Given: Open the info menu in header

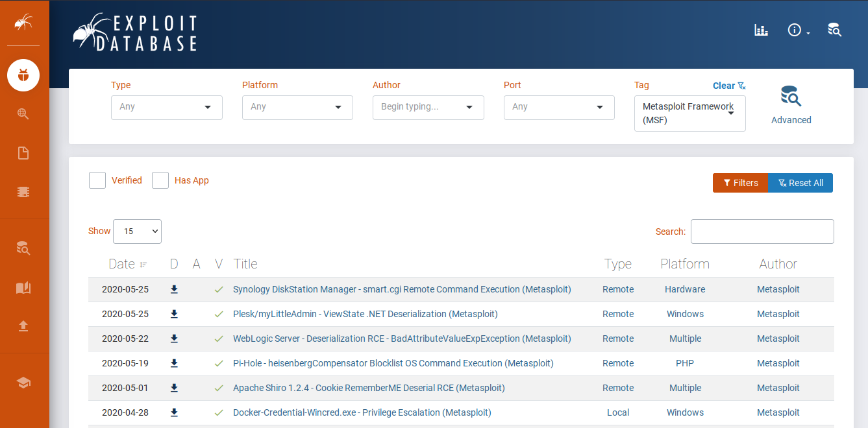Looking at the screenshot, I should click(798, 30).
